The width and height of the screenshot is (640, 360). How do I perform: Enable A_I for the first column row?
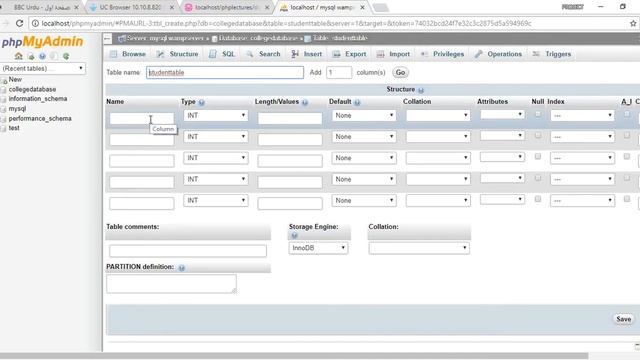(627, 114)
